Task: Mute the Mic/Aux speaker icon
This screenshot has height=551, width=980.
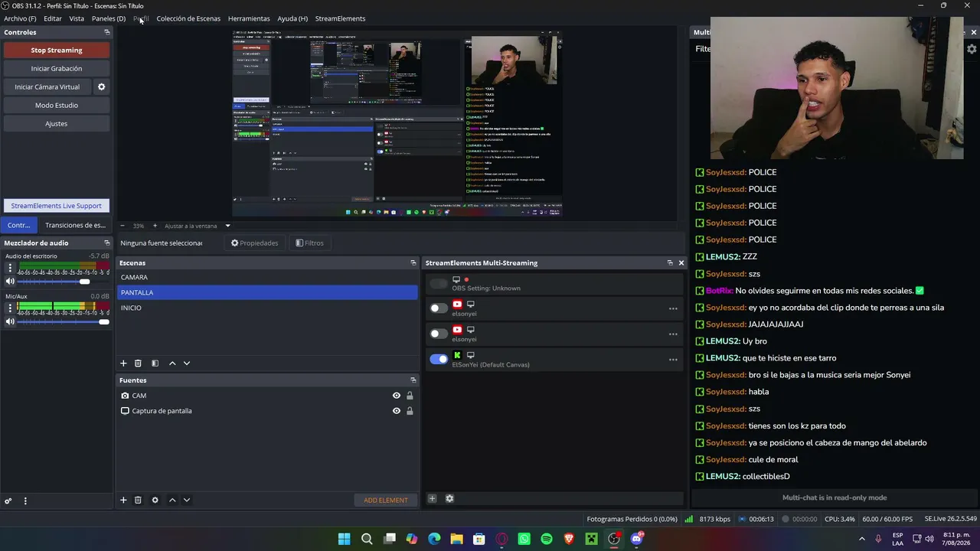Action: click(10, 321)
